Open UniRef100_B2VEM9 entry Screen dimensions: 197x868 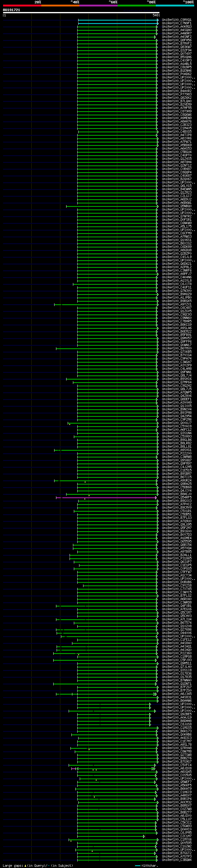point(177,104)
